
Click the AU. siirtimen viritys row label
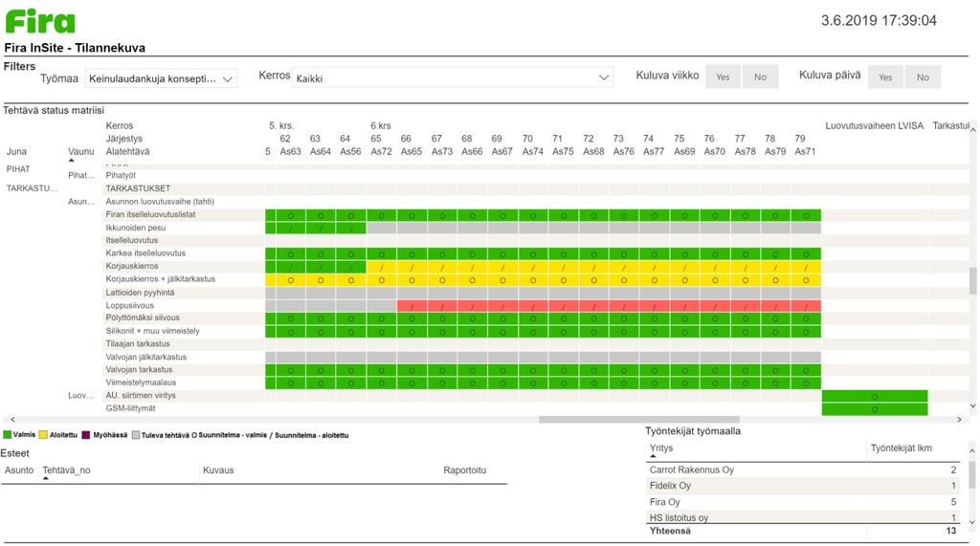[x=141, y=395]
